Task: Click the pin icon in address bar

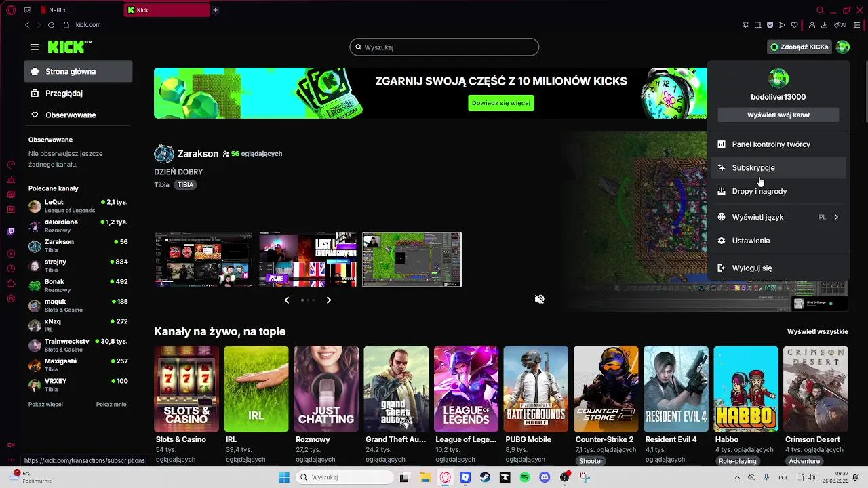Action: pyautogui.click(x=745, y=25)
